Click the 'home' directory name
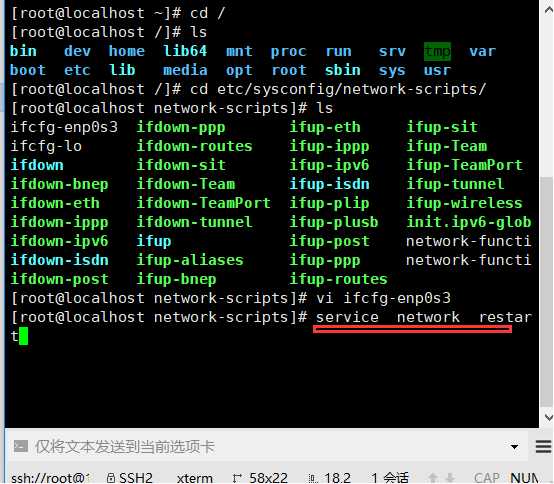Image resolution: width=554 pixels, height=484 pixels. 126,51
